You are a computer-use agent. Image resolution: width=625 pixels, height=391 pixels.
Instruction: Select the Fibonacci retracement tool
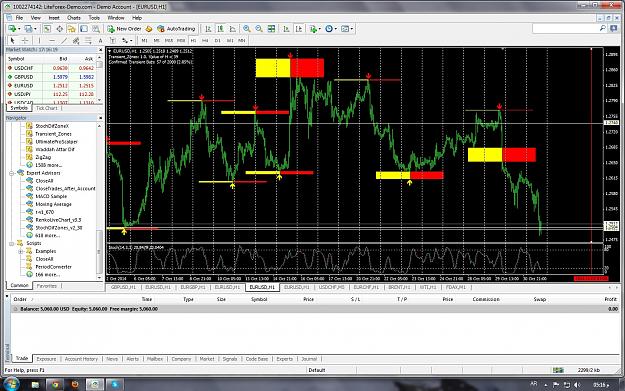coord(88,40)
